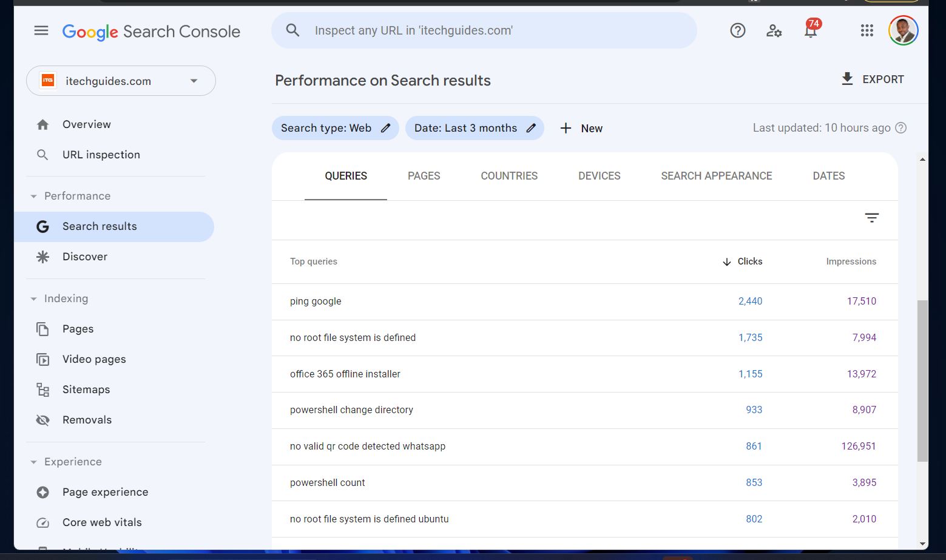Image resolution: width=946 pixels, height=560 pixels.
Task: Select the 'powershell count' query
Action: pyautogui.click(x=585, y=483)
